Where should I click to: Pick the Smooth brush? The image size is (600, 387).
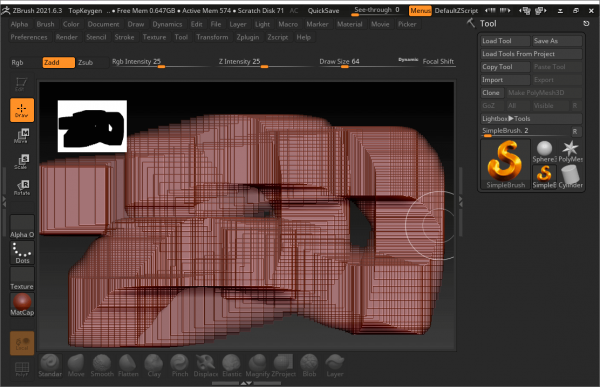(x=102, y=366)
